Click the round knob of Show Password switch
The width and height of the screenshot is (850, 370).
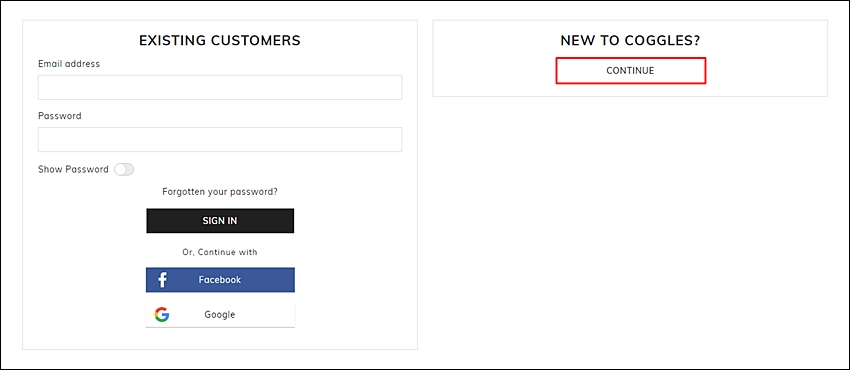point(120,170)
